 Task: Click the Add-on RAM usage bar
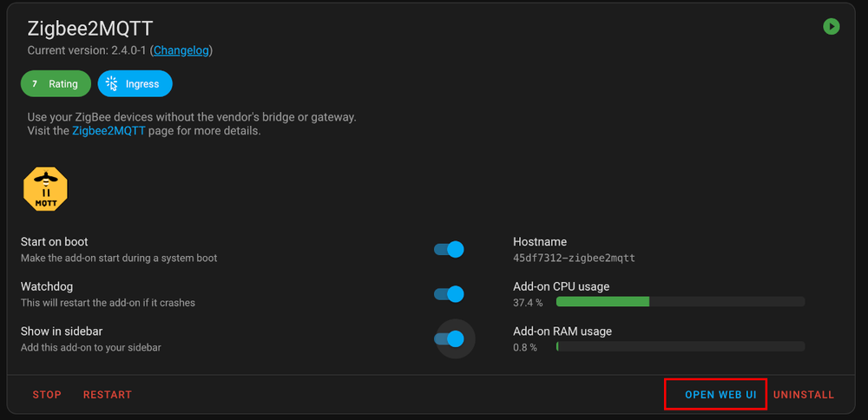click(x=680, y=347)
